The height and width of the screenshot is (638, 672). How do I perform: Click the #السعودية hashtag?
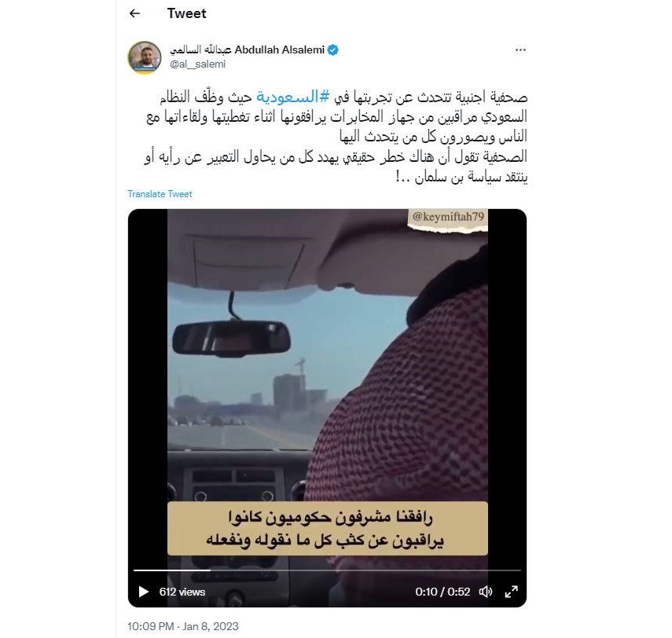(x=293, y=97)
